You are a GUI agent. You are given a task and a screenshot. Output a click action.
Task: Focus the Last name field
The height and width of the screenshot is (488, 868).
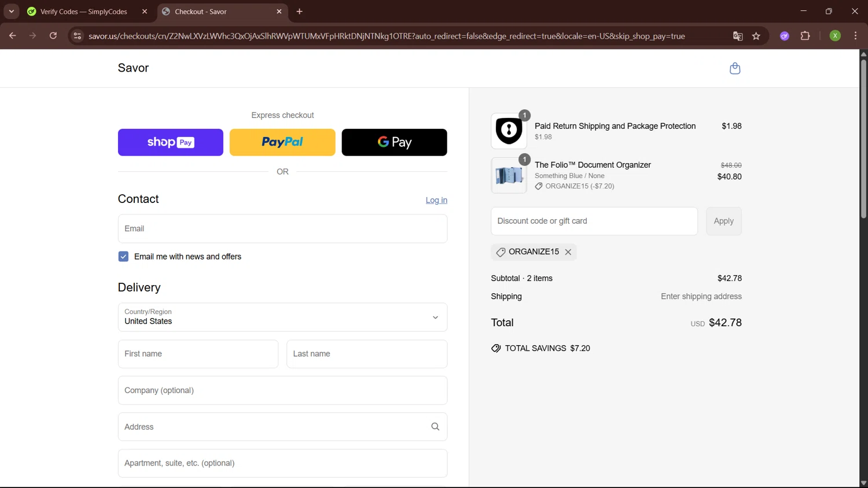click(x=367, y=354)
